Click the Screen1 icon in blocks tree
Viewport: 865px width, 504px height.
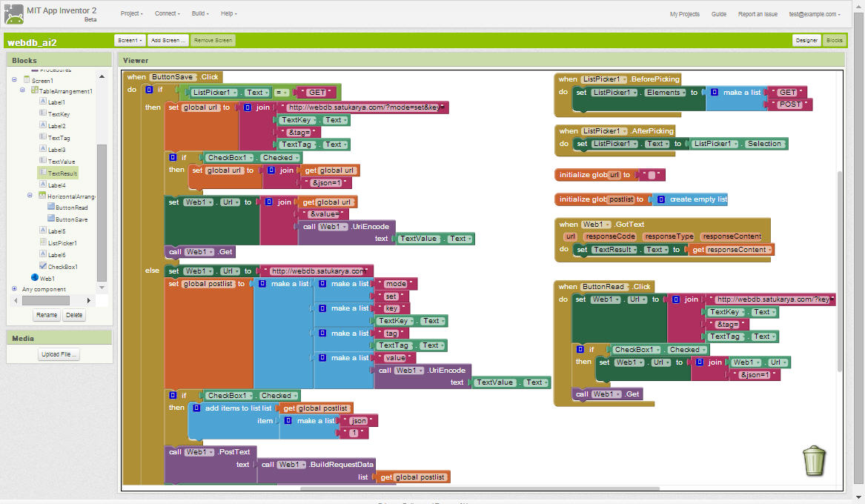pos(27,80)
